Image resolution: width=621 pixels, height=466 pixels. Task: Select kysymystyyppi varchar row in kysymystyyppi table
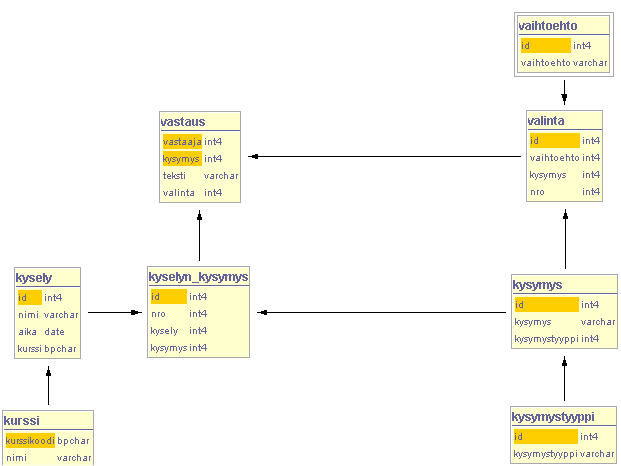pyautogui.click(x=564, y=454)
